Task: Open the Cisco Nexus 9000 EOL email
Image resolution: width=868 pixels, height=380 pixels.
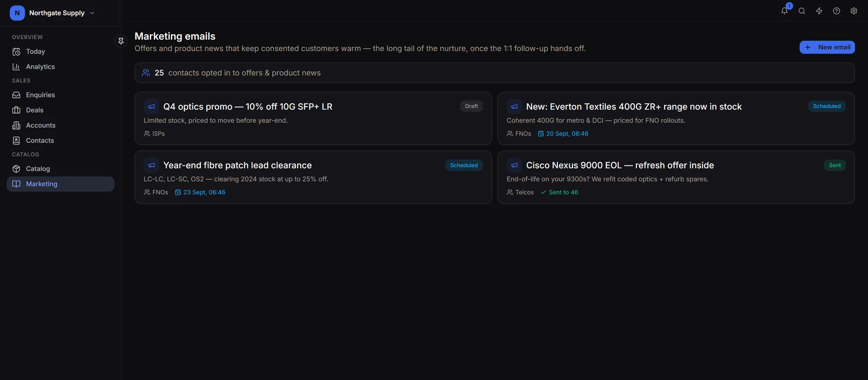Action: 676,177
